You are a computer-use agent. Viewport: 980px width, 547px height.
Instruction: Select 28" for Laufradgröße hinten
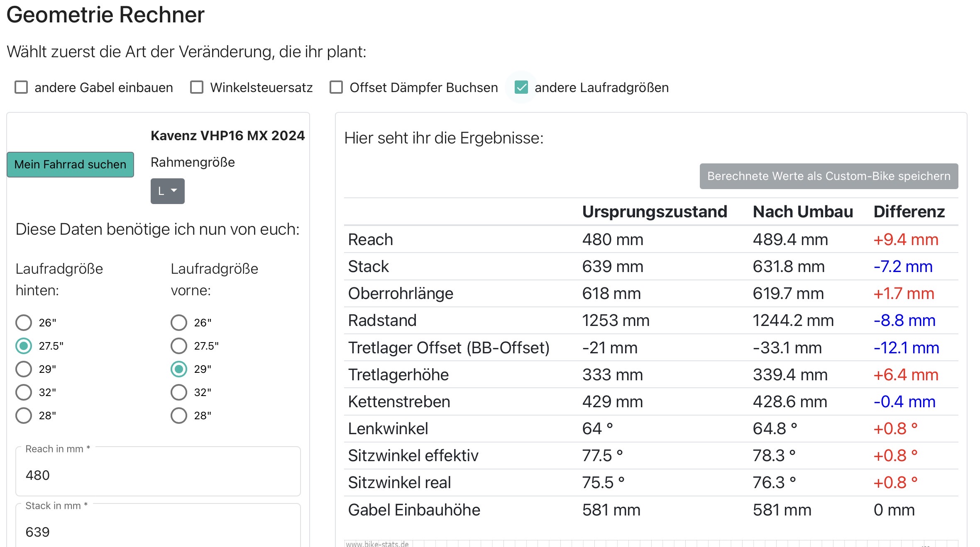pos(24,416)
